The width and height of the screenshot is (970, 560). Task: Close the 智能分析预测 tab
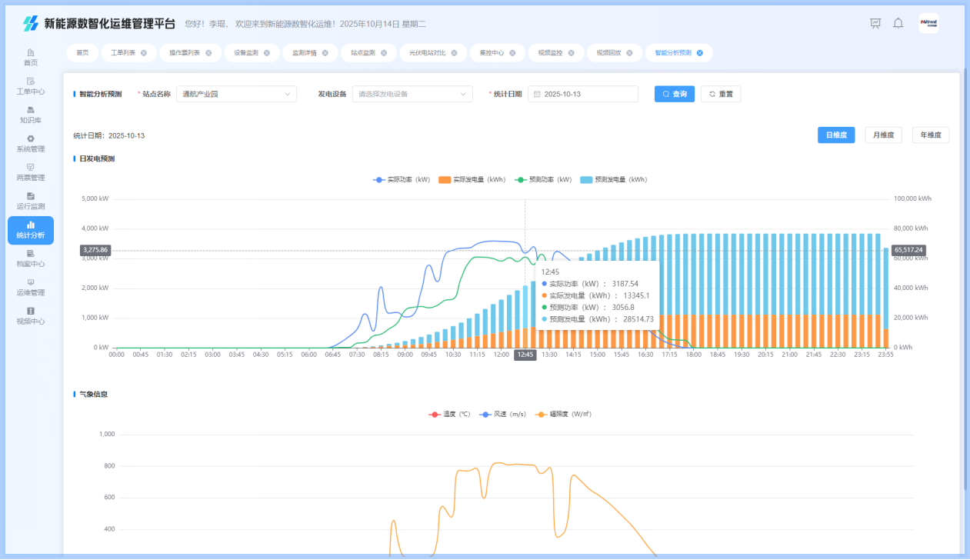[700, 53]
